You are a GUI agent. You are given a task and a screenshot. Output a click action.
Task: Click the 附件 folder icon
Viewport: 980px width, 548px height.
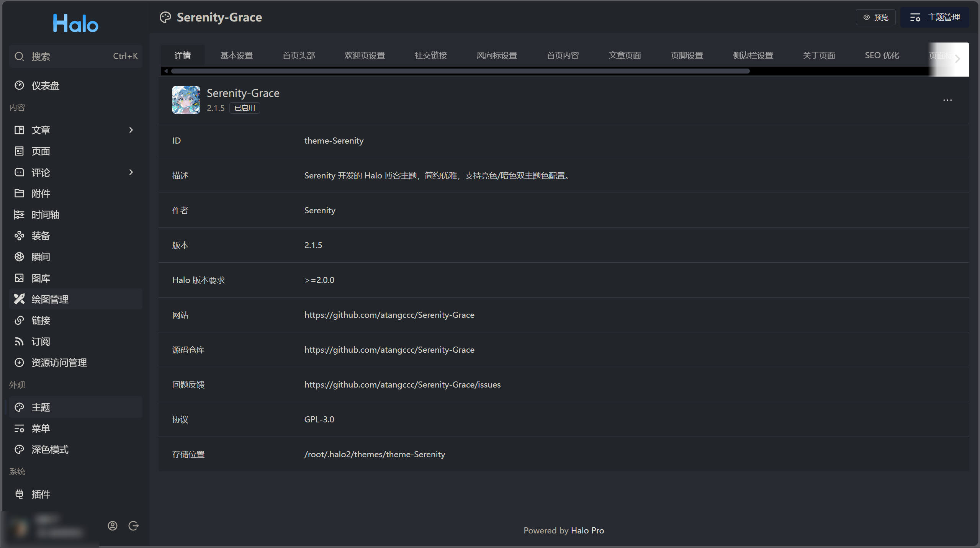click(x=19, y=193)
